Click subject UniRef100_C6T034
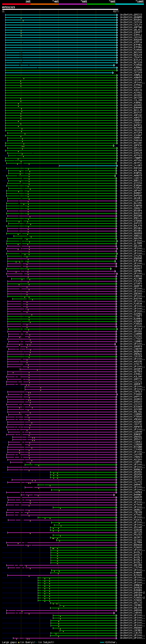Image resolution: width=146 pixels, height=644 pixels. pos(131,22)
